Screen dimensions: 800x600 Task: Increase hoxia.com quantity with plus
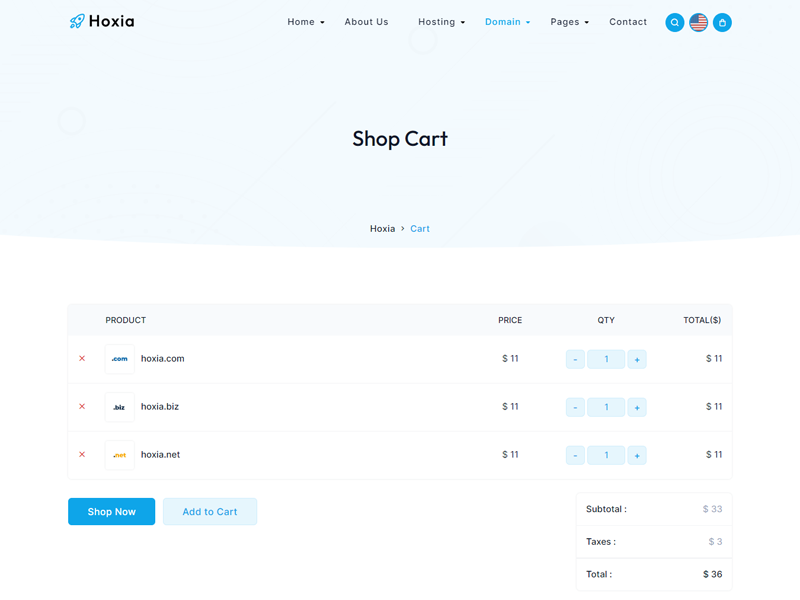point(637,359)
